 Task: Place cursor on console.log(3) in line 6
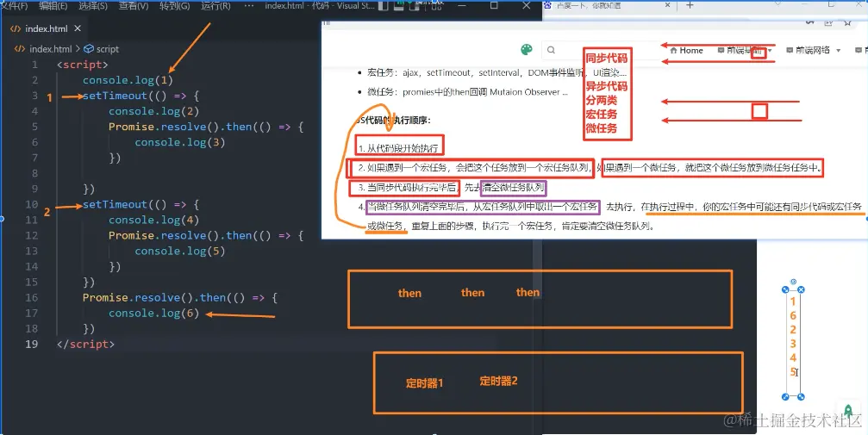pyautogui.click(x=180, y=142)
